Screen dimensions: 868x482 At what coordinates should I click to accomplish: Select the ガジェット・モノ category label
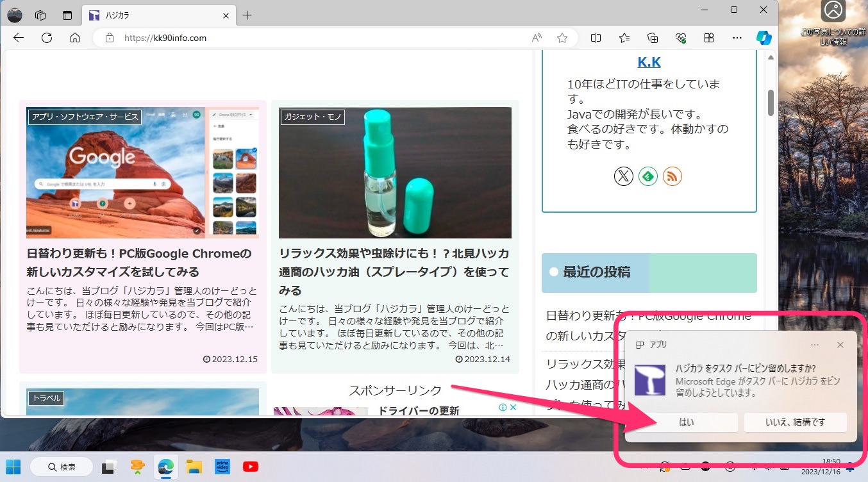pos(313,117)
